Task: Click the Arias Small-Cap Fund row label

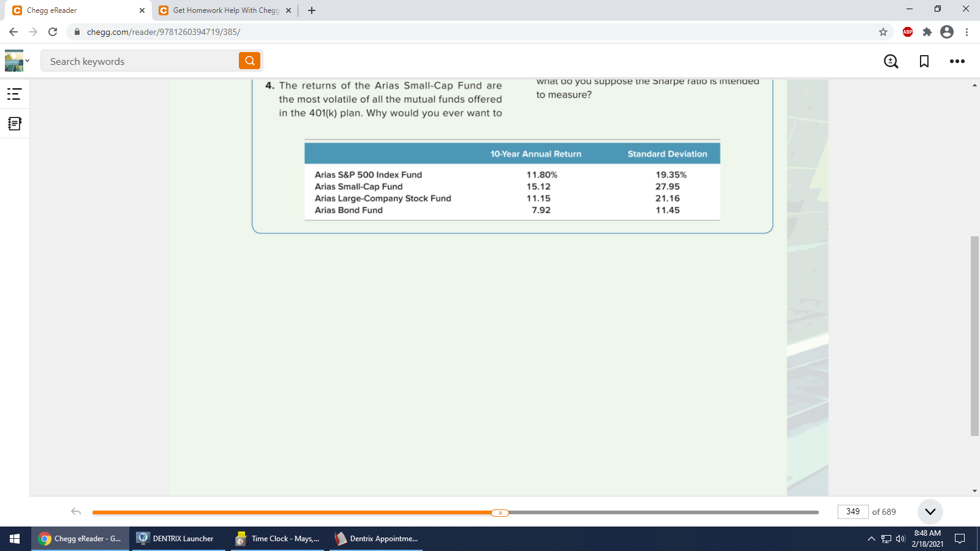Action: 359,187
